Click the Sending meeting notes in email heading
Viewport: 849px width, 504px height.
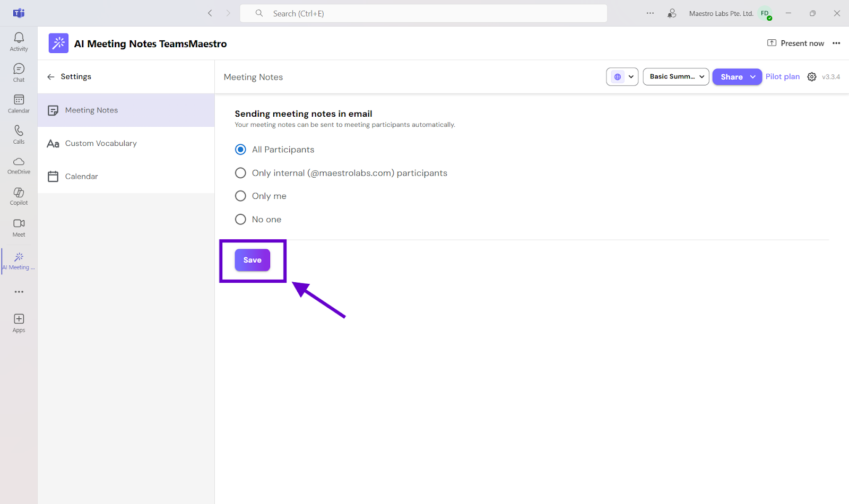(x=304, y=114)
